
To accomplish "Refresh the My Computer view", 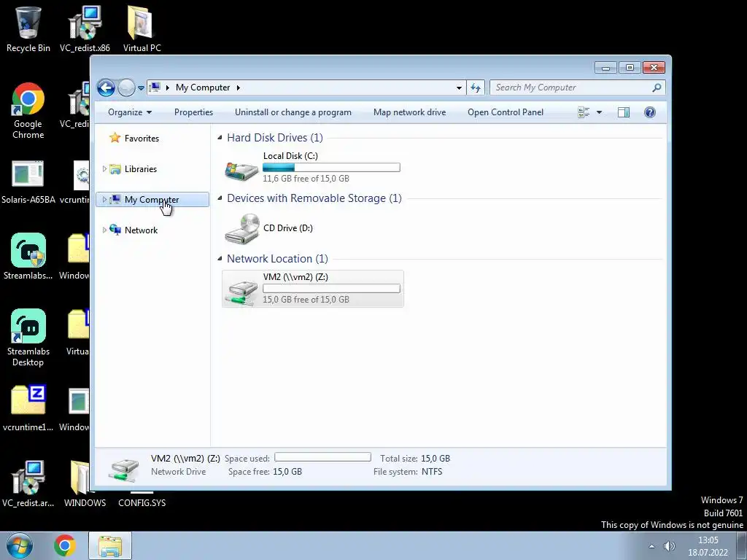I will click(476, 87).
